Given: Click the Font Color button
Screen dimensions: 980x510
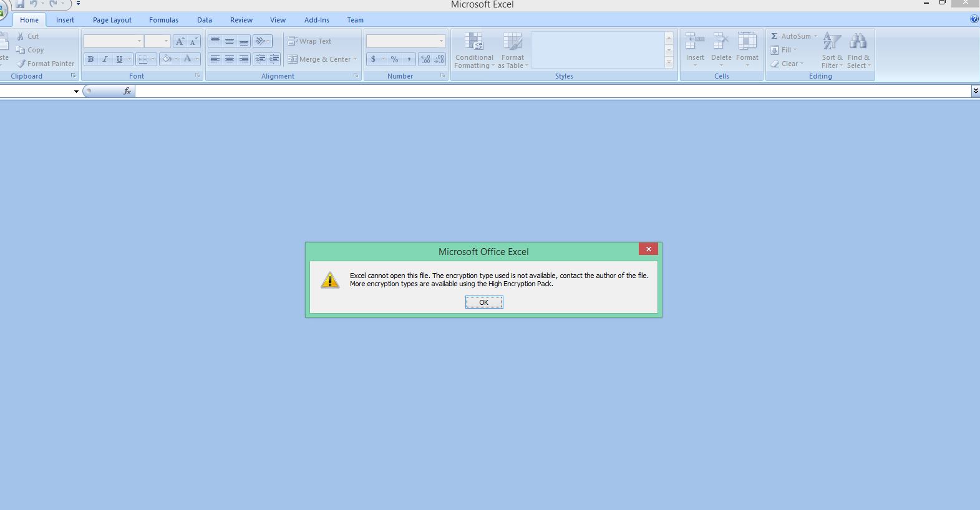Looking at the screenshot, I should (187, 59).
